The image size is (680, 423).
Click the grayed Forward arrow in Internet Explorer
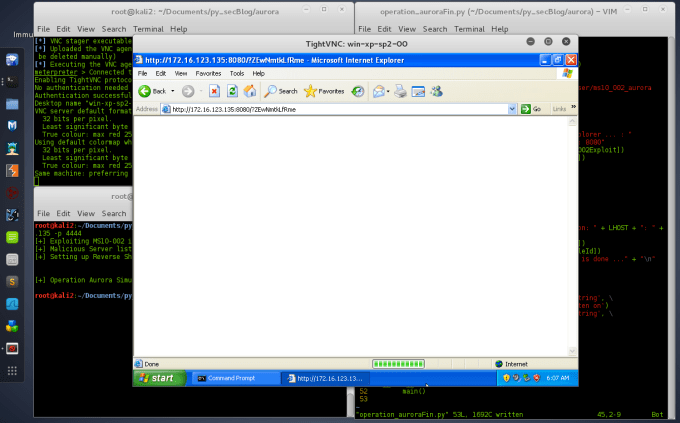coord(188,91)
